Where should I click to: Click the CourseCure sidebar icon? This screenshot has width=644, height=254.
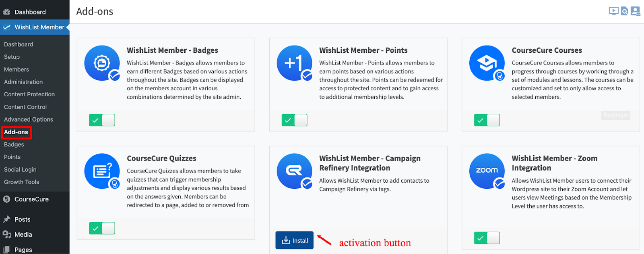pos(7,199)
